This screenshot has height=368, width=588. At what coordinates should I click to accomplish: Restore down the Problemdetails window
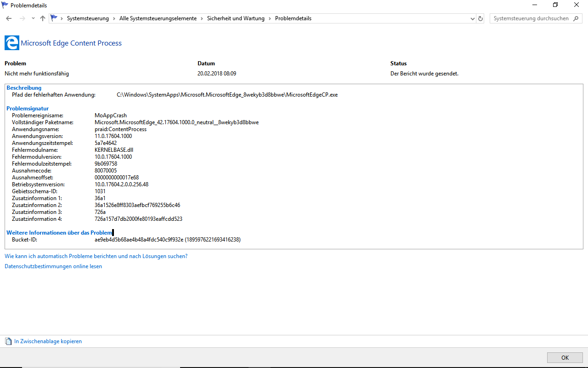click(555, 5)
